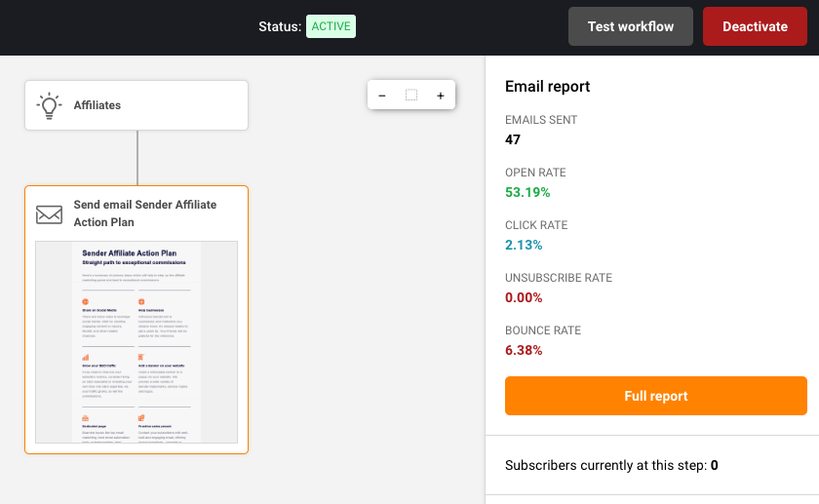The height and width of the screenshot is (504, 819).
Task: Click the ACTIVE status badge
Action: [x=332, y=26]
